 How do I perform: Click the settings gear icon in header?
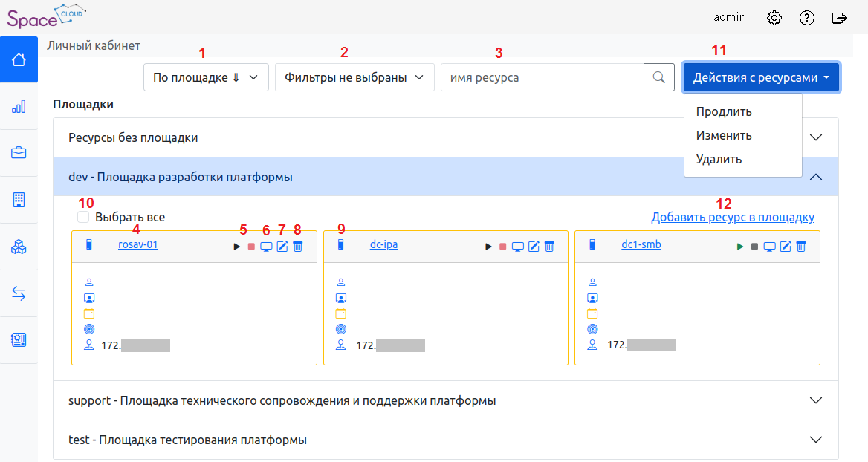pyautogui.click(x=774, y=17)
